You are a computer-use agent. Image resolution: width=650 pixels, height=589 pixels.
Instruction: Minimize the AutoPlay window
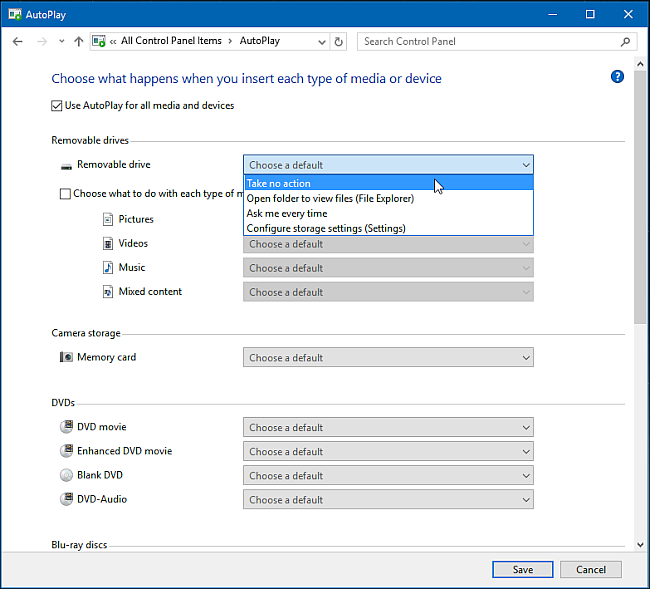coord(552,15)
